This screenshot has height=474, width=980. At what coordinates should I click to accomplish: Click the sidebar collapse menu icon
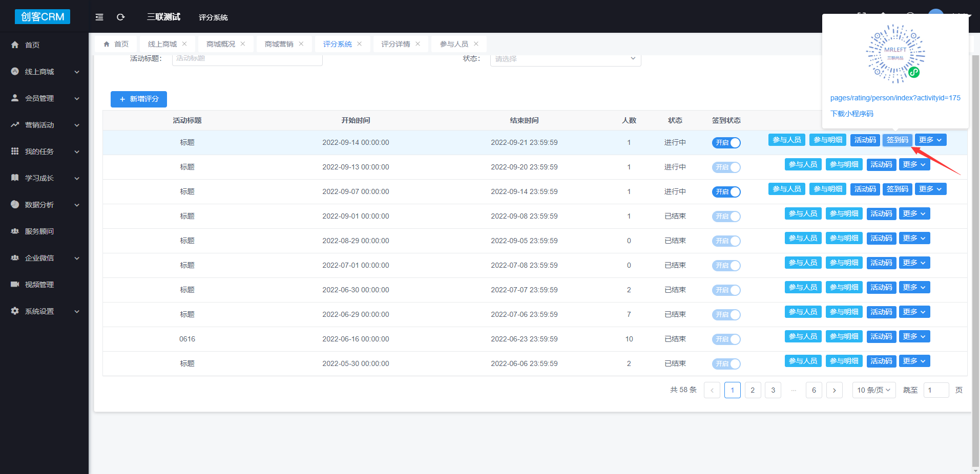coord(99,17)
